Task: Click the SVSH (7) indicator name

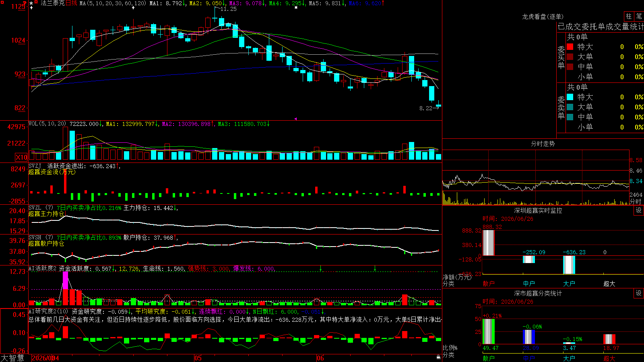Action: click(41, 238)
